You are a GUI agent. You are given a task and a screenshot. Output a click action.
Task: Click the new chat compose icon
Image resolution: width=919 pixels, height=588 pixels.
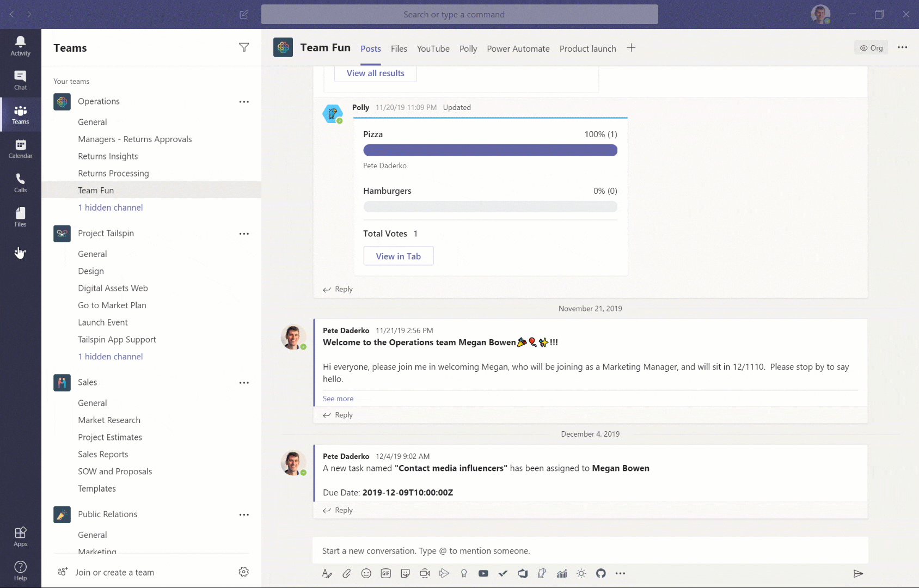244,15
